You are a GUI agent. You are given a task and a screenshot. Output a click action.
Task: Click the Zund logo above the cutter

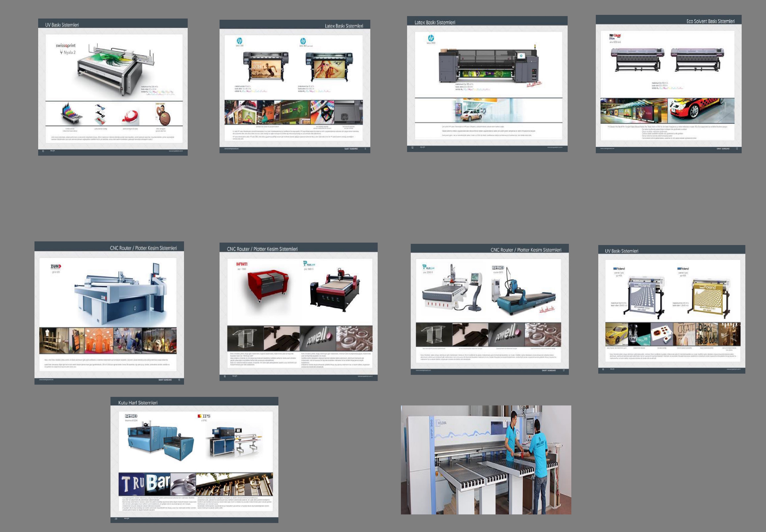[x=56, y=266]
